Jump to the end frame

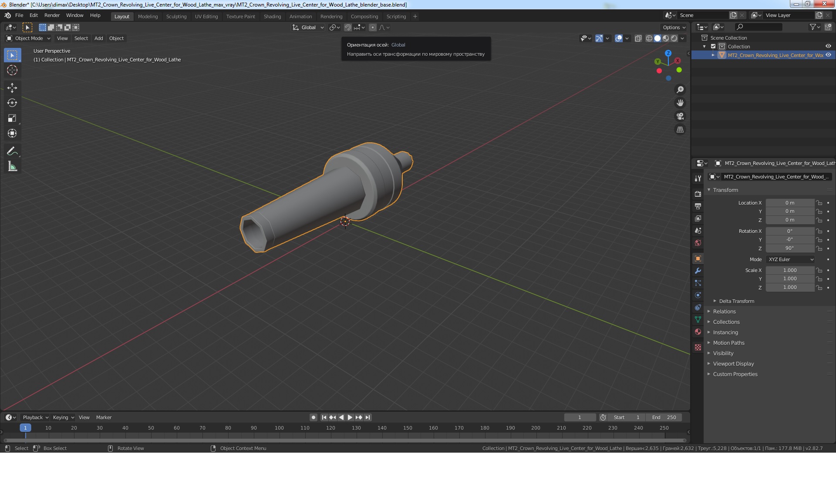point(367,417)
